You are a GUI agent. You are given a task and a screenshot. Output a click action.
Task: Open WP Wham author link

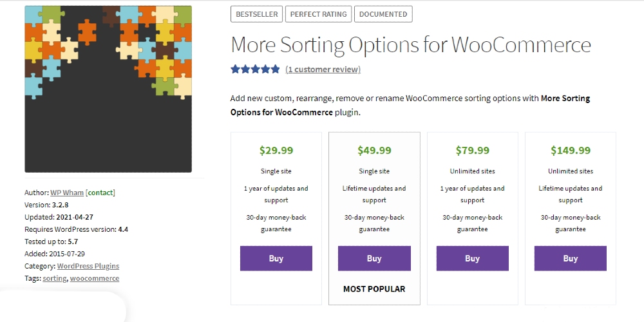tap(67, 192)
